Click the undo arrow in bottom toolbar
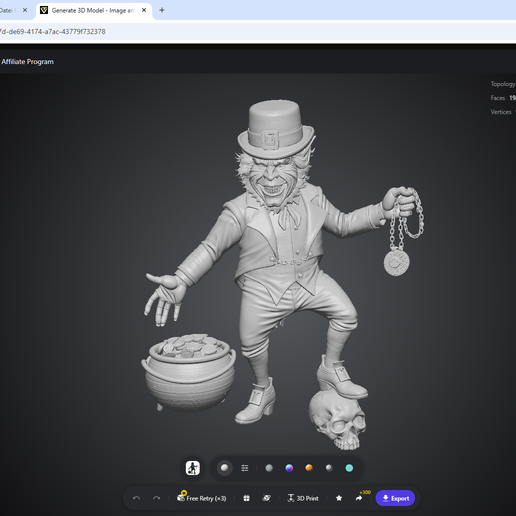The width and height of the screenshot is (516, 516). click(136, 498)
